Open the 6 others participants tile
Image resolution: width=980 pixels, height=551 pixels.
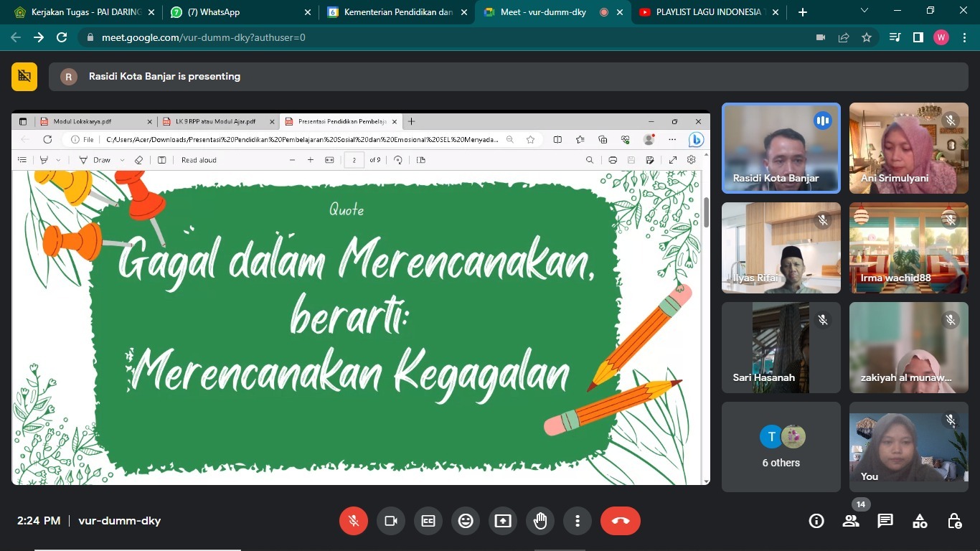tap(781, 447)
